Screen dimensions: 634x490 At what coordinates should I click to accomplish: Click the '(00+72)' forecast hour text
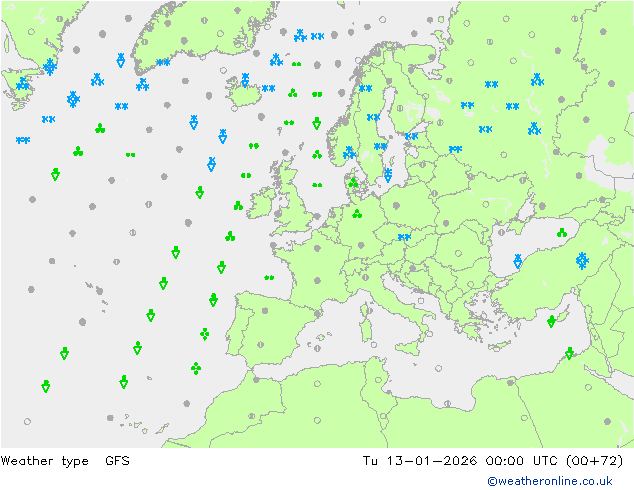click(x=594, y=460)
